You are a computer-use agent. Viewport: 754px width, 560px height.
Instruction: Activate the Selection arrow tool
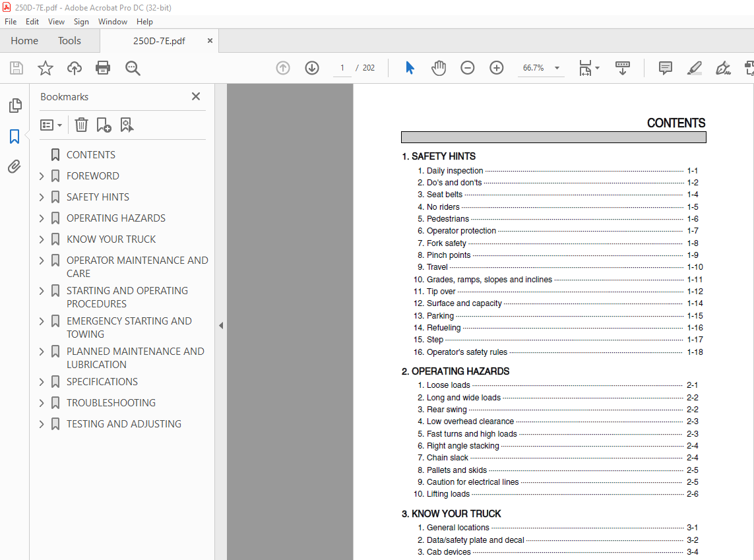[x=410, y=68]
